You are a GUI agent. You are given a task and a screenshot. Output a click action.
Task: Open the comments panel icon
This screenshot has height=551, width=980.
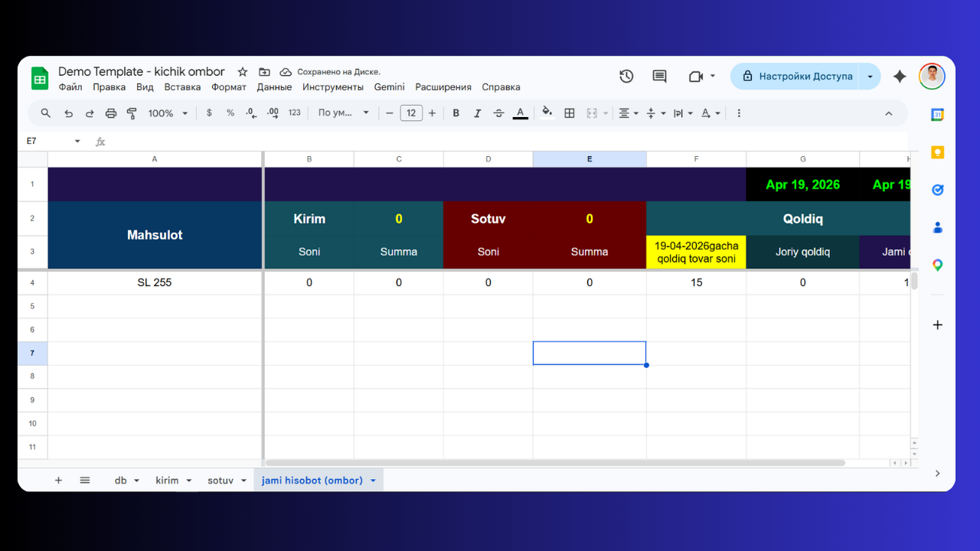pyautogui.click(x=659, y=77)
